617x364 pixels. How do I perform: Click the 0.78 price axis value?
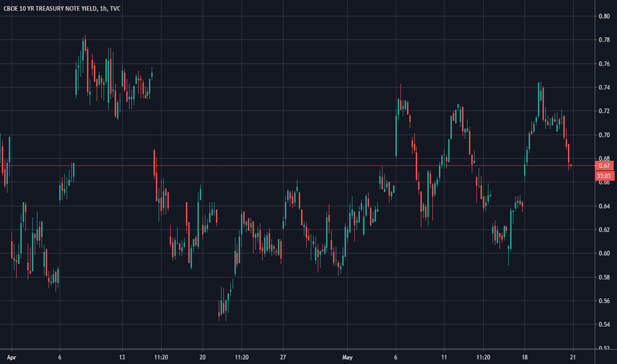click(604, 40)
